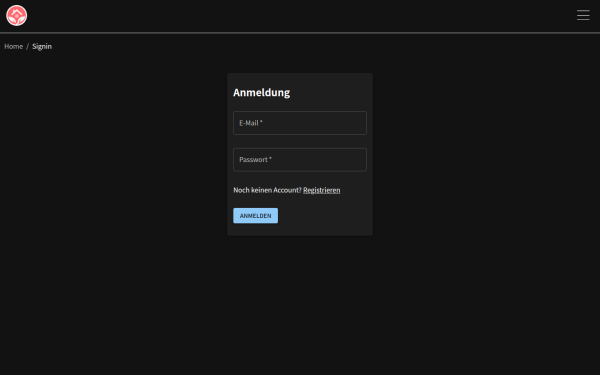
Task: Select the Signin breadcrumb item
Action: 42,46
